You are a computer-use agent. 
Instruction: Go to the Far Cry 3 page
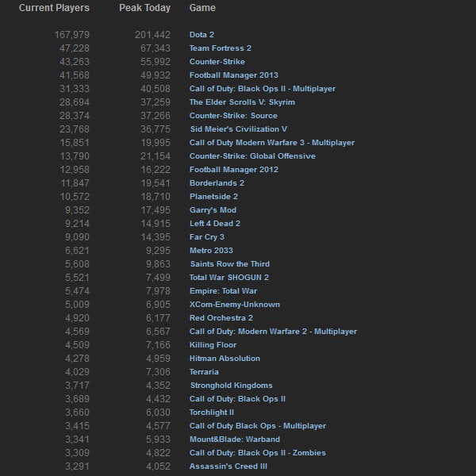(206, 237)
